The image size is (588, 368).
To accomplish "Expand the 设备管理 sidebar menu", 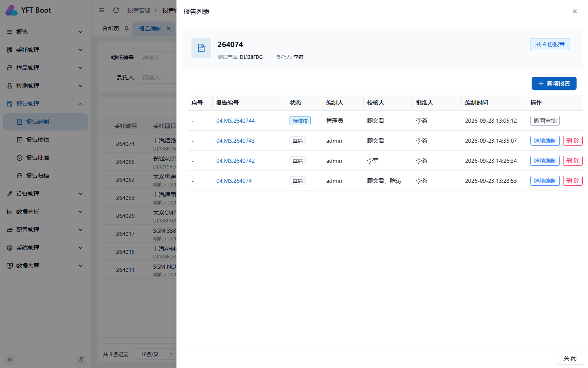I will tap(46, 194).
